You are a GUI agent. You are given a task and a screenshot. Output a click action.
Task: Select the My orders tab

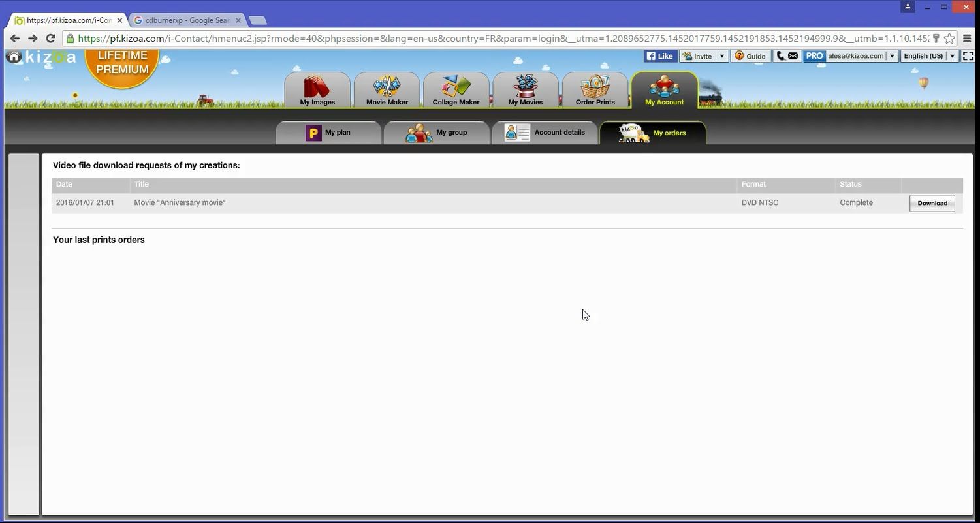[653, 133]
